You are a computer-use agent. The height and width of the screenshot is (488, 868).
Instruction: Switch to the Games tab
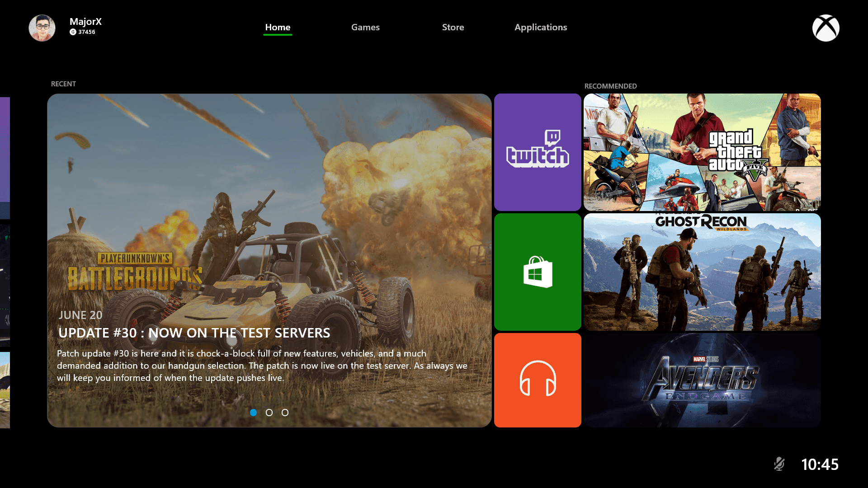pyautogui.click(x=365, y=27)
